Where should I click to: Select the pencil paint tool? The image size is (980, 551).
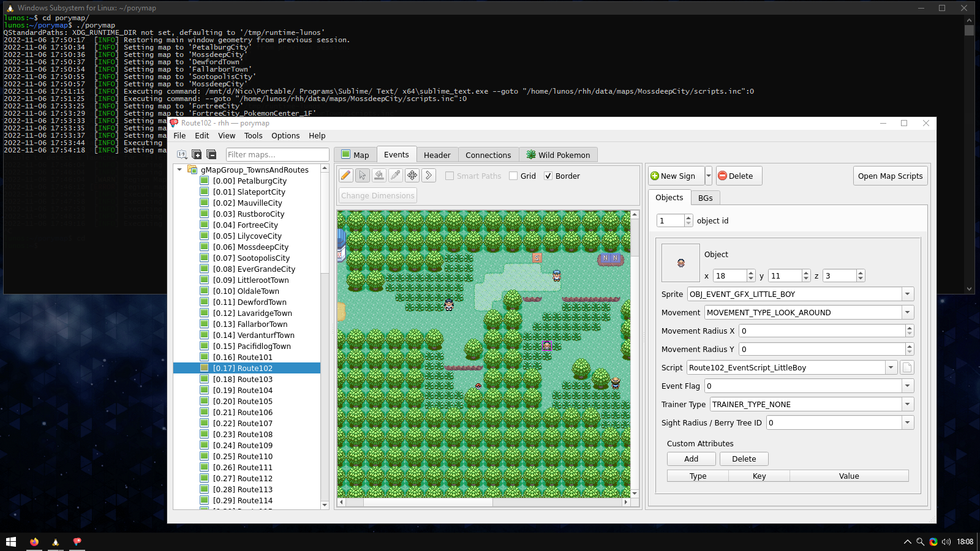coord(346,176)
